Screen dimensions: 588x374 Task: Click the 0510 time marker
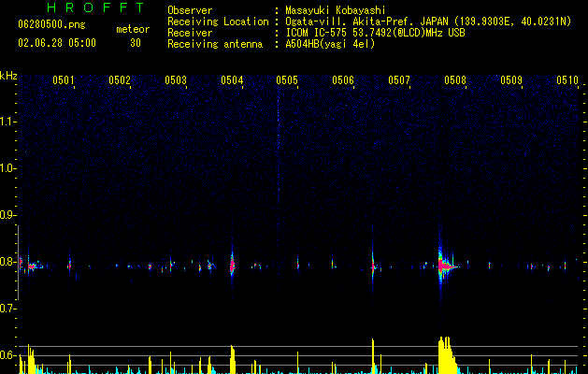[x=567, y=80]
